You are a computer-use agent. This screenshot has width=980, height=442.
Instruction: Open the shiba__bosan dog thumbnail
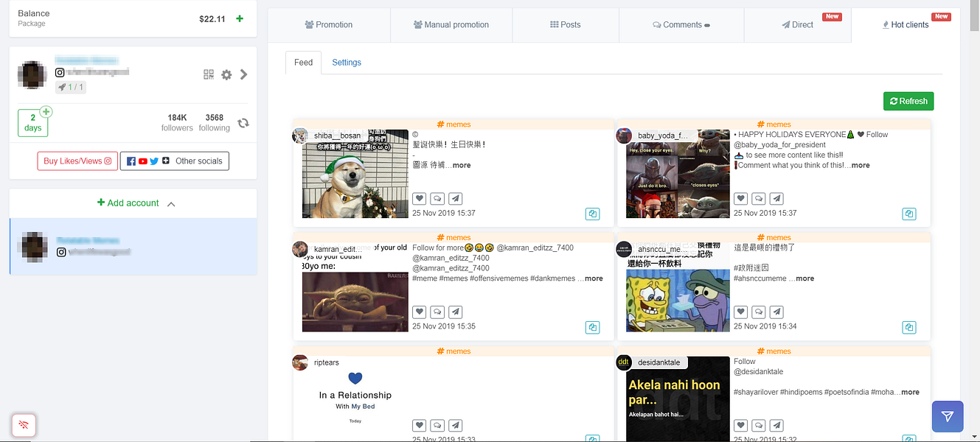[355, 174]
